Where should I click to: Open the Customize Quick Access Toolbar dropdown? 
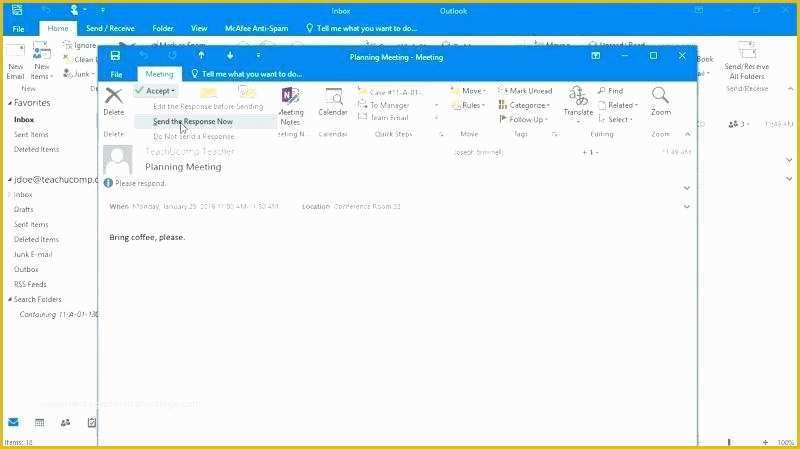pos(258,56)
